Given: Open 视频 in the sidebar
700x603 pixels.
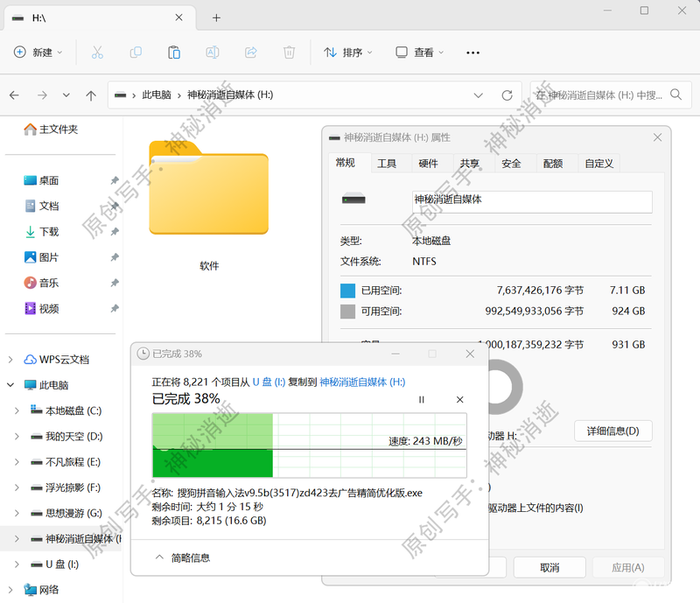Looking at the screenshot, I should pos(41,309).
